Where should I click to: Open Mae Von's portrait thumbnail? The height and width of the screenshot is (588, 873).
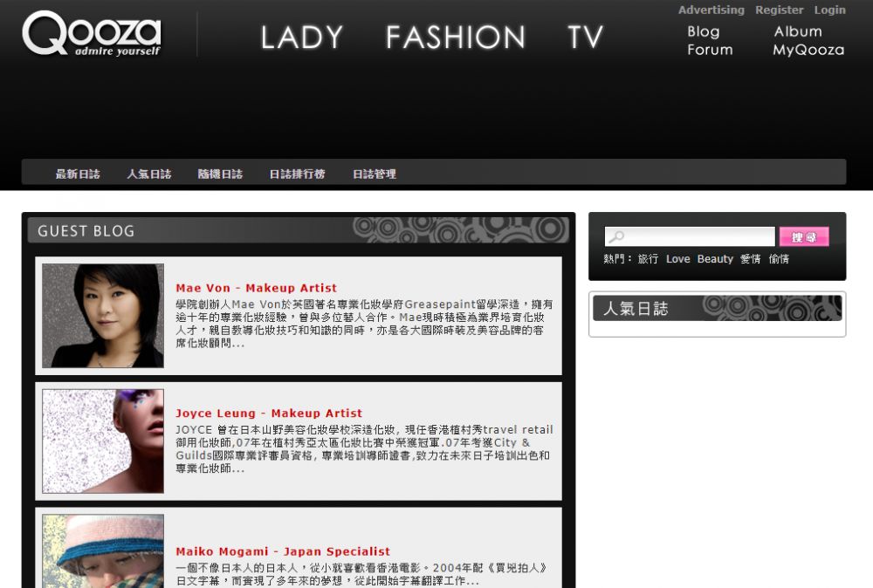[103, 316]
